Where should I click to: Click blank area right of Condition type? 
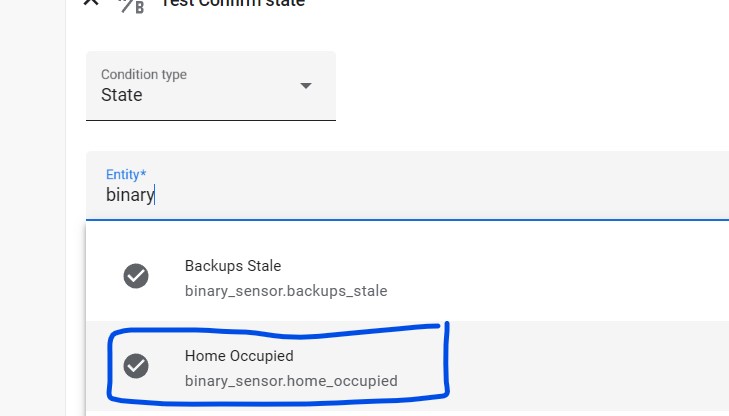pos(530,86)
